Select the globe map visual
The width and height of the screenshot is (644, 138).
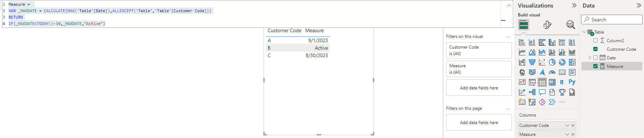tap(522, 72)
